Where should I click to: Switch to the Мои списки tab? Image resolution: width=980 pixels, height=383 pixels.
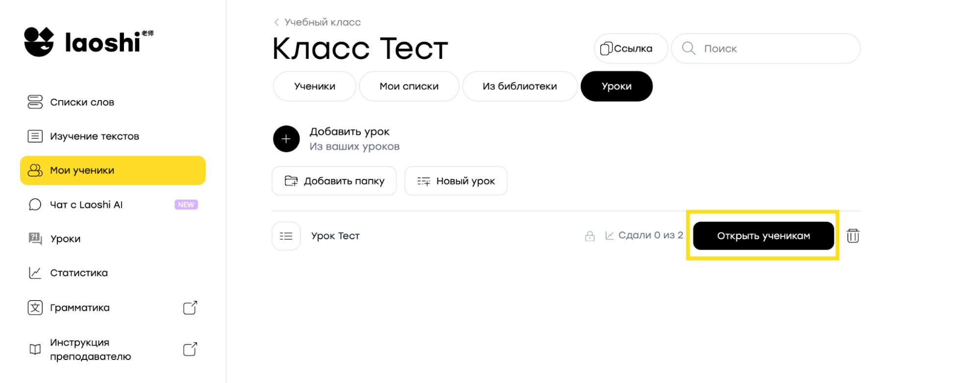409,86
